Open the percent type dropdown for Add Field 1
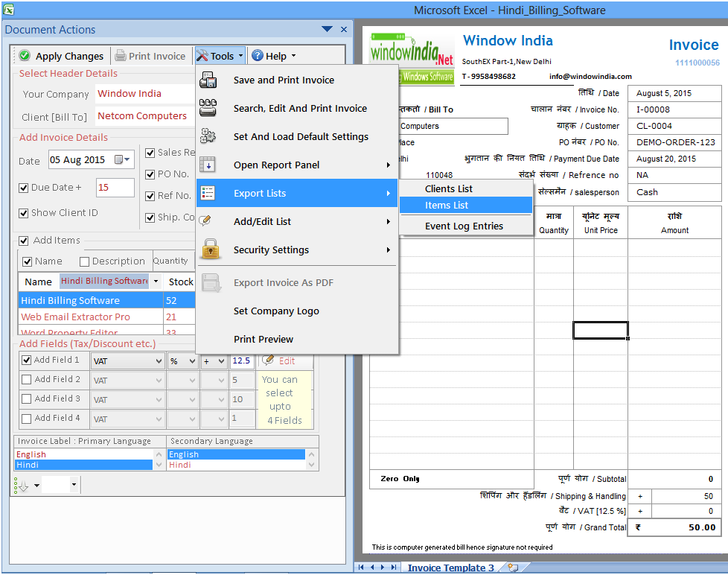This screenshot has width=728, height=575. click(192, 361)
